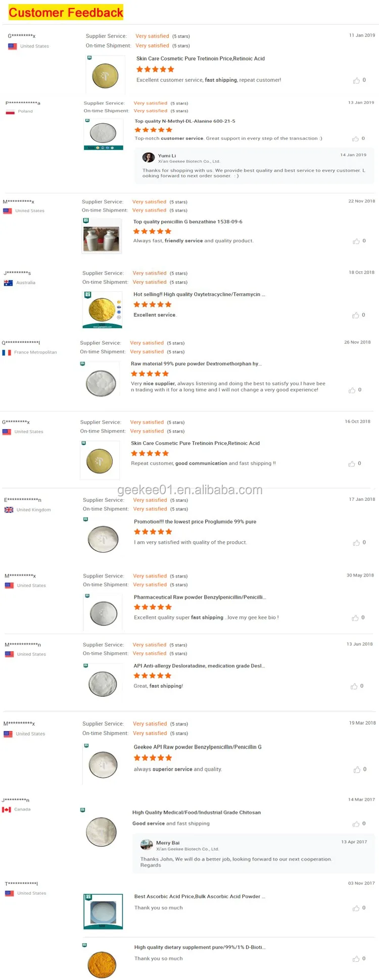
Task: Click the Ascorbic Acid powder thumbnail
Action: 103,912
